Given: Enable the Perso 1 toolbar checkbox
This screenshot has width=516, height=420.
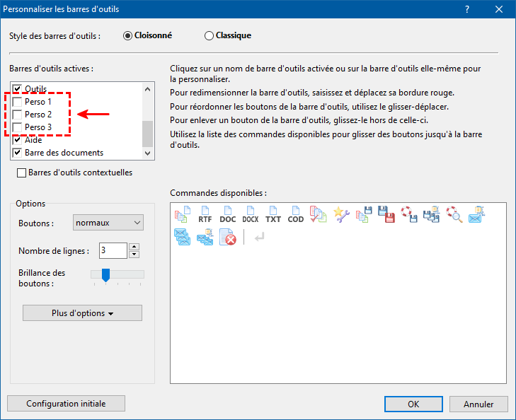Looking at the screenshot, I should 18,102.
